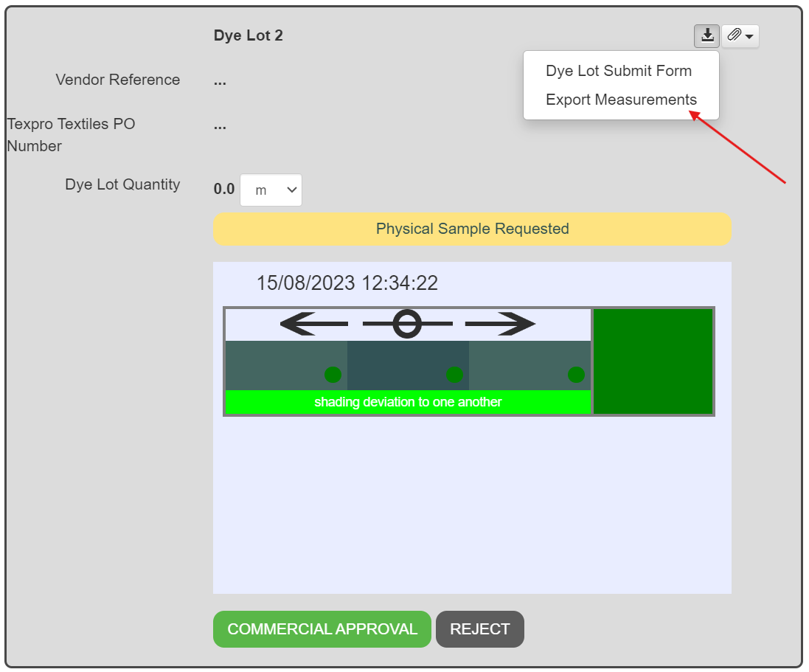Click the Dye Lot Quantity label
The width and height of the screenshot is (809, 672).
122,184
